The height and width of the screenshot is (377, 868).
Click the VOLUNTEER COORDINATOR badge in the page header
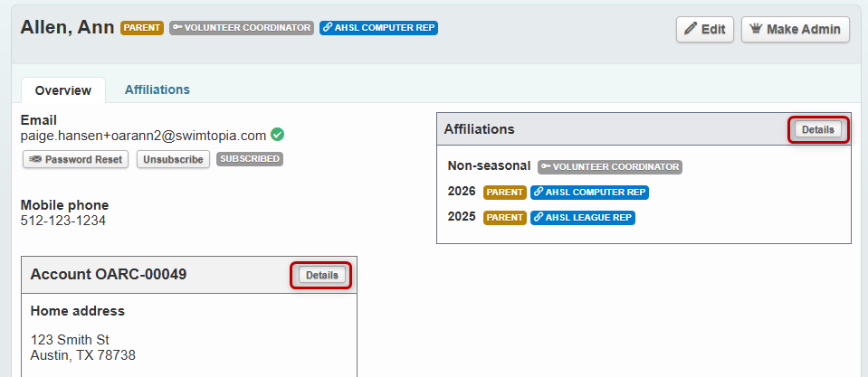(242, 28)
